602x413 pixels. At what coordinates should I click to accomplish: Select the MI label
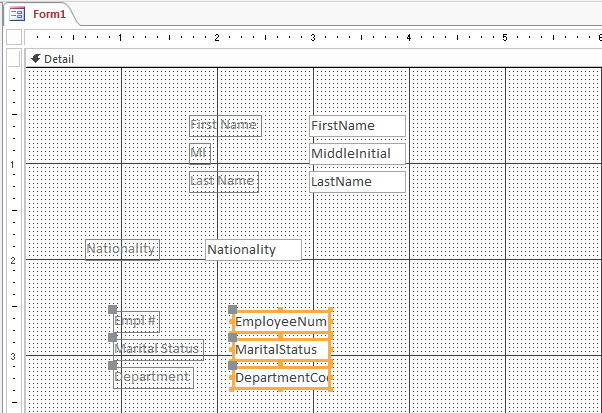[x=200, y=154]
